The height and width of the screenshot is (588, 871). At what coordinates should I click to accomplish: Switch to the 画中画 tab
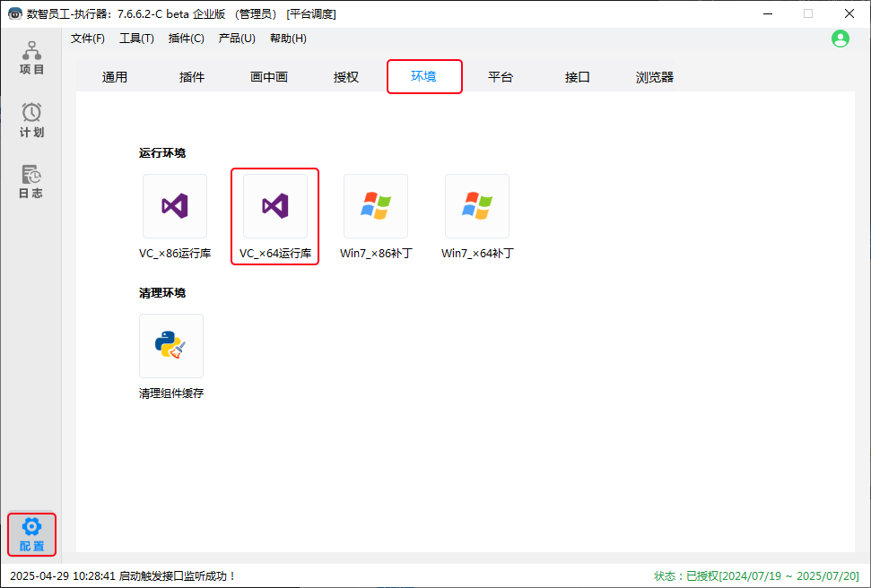(269, 77)
